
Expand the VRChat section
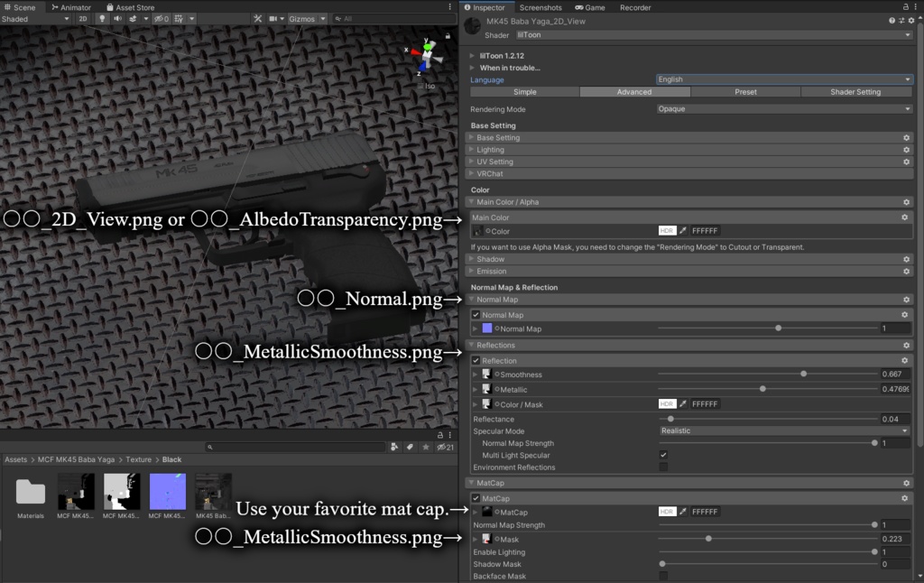(689, 174)
